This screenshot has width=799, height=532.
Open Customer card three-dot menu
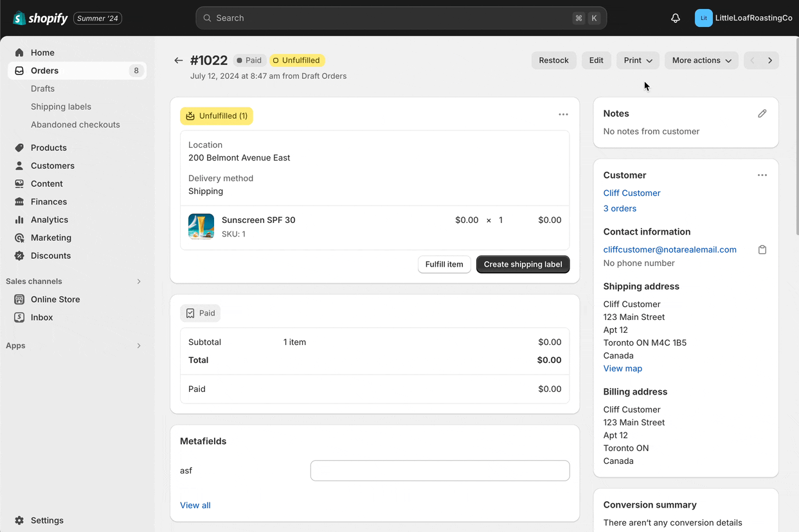tap(762, 175)
